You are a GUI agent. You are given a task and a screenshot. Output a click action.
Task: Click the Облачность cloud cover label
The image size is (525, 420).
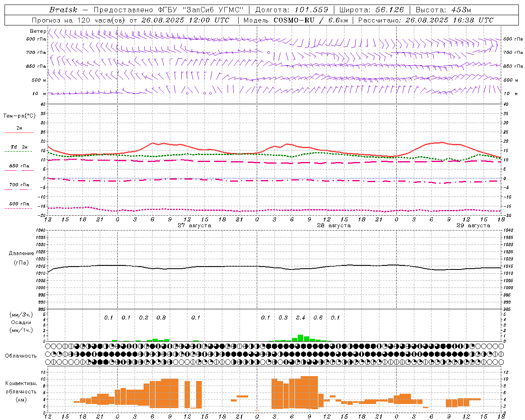(x=21, y=356)
